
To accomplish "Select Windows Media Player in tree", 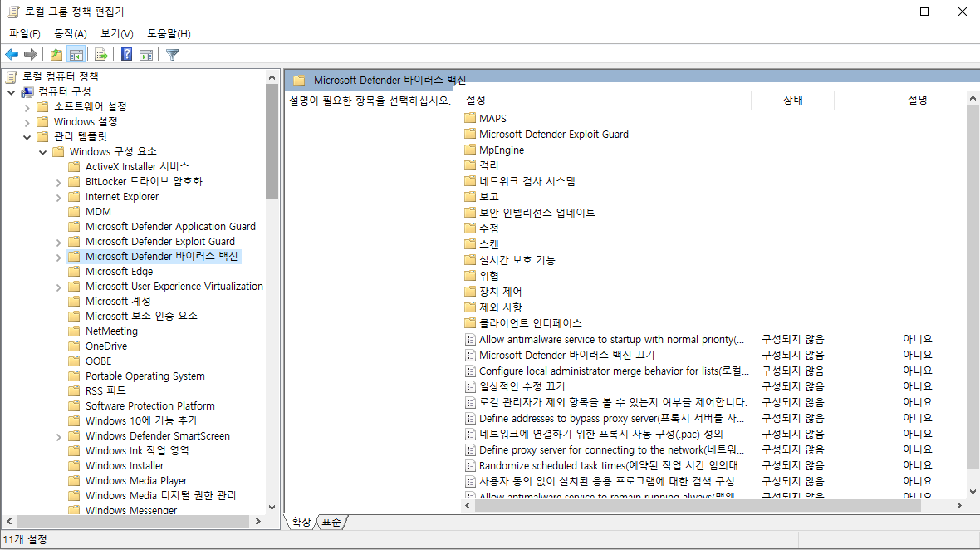I will tap(136, 480).
